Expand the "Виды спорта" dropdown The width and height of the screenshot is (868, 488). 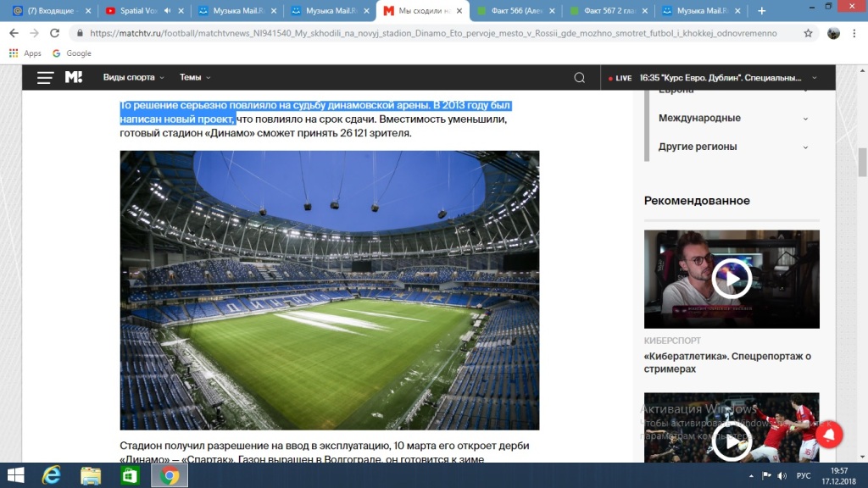(133, 77)
